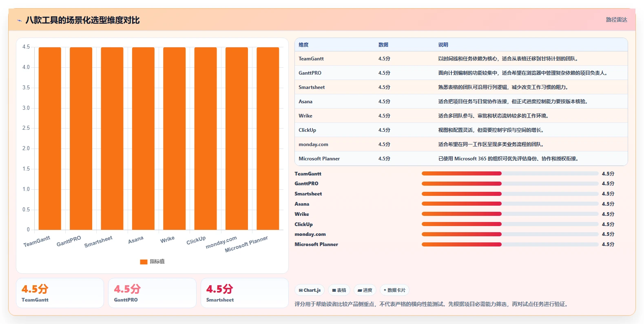Select the Wrike table row name
The image size is (644, 324).
click(305, 116)
